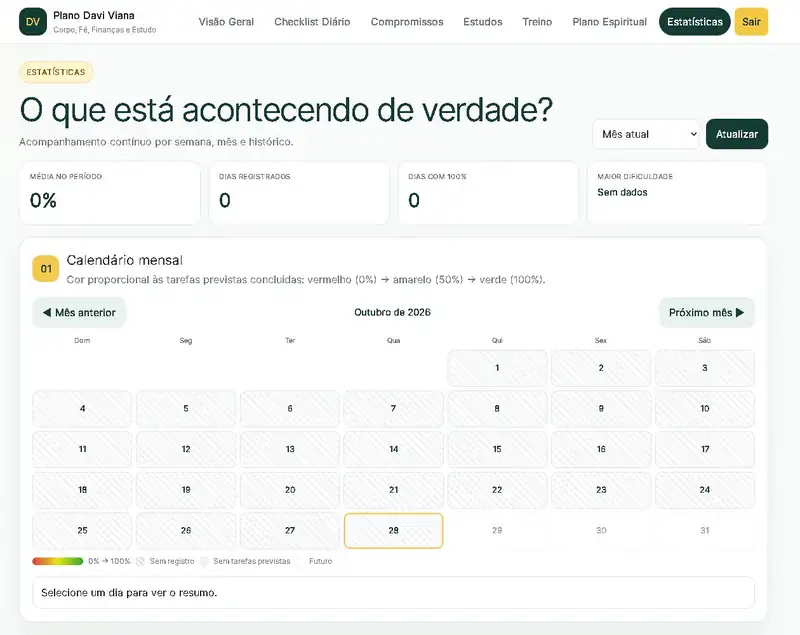Pick calendar day 4

point(82,409)
